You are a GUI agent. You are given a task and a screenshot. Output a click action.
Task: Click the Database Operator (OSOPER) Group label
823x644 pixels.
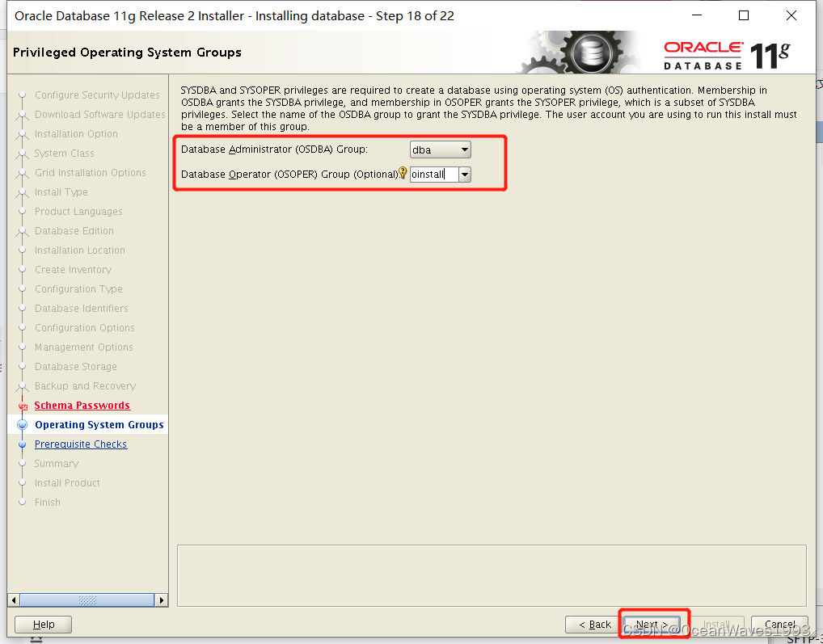coord(289,174)
